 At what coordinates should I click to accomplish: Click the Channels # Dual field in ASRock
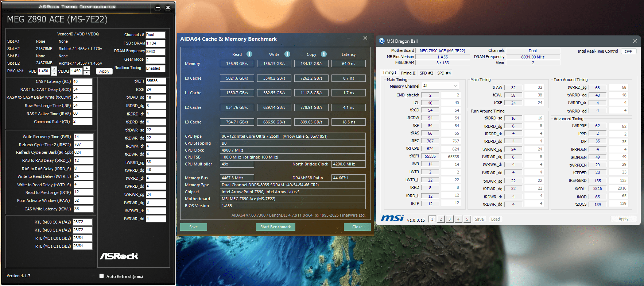[x=155, y=35]
